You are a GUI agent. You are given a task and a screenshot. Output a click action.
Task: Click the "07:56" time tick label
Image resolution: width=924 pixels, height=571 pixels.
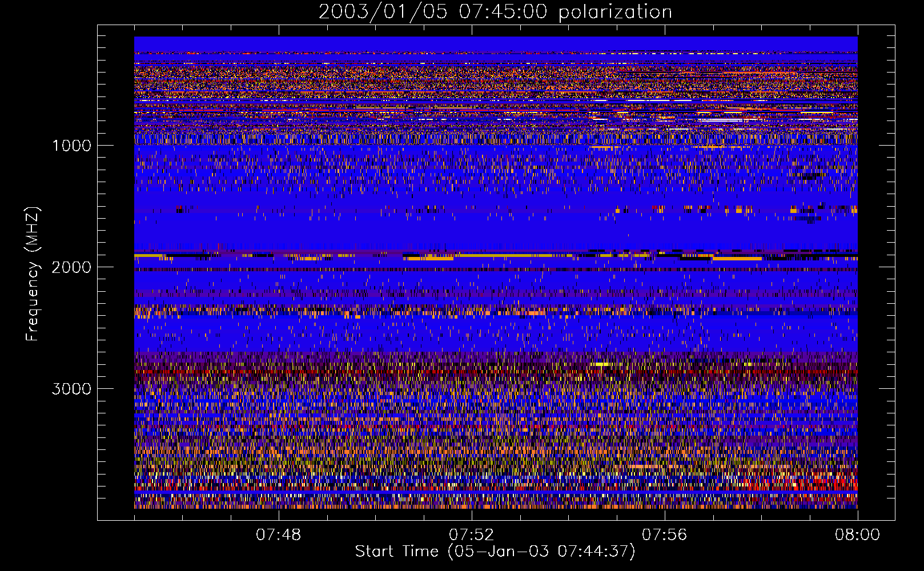[x=664, y=535]
